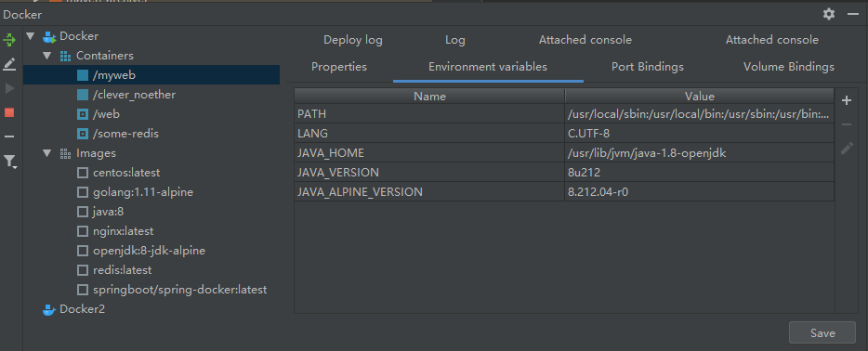Tick the centos:latest image checkbox
868x351 pixels.
tap(83, 173)
